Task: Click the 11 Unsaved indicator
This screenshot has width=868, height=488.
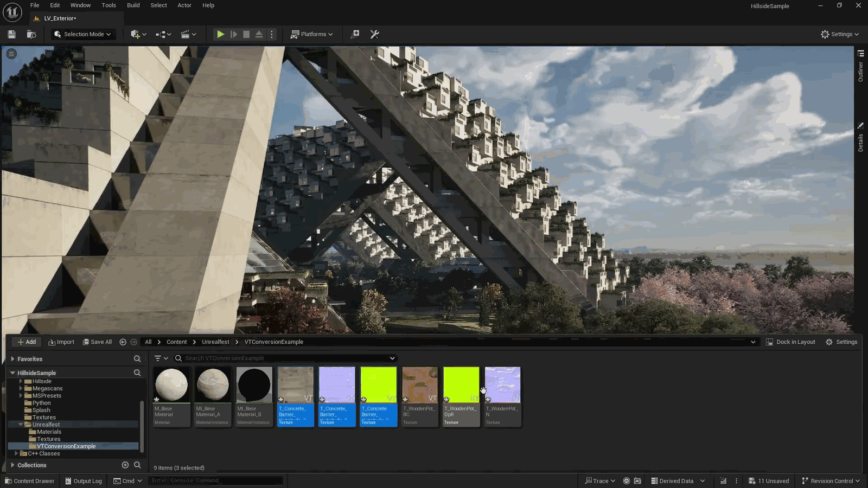Action: tap(769, 481)
